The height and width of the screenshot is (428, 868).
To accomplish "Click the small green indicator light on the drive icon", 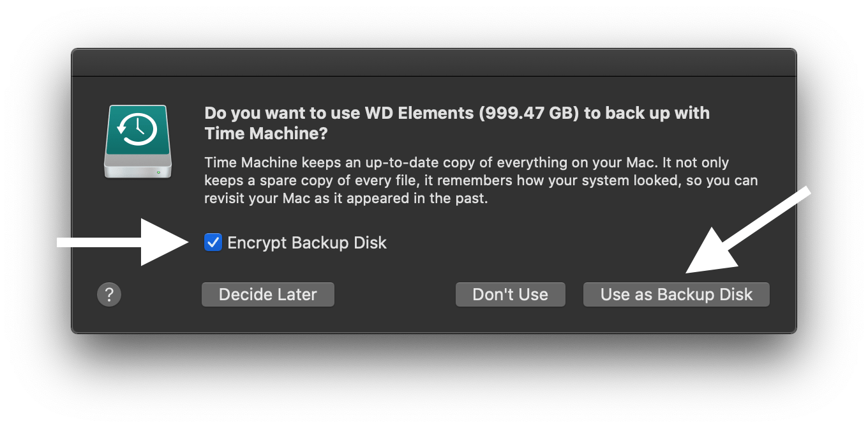I will coord(158,171).
